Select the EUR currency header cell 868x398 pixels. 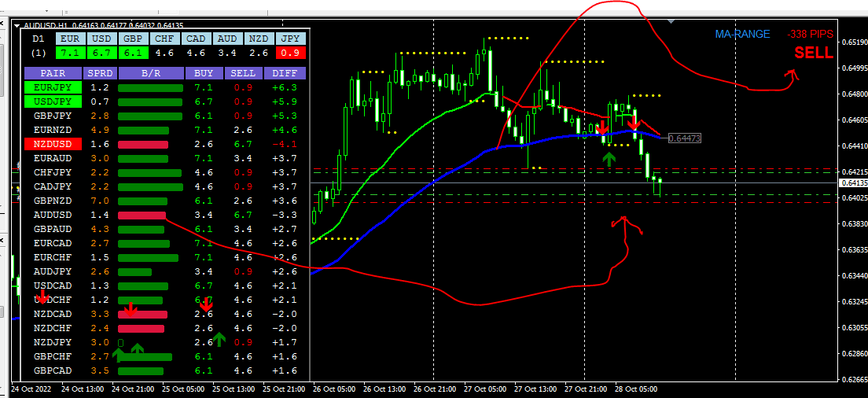point(69,39)
